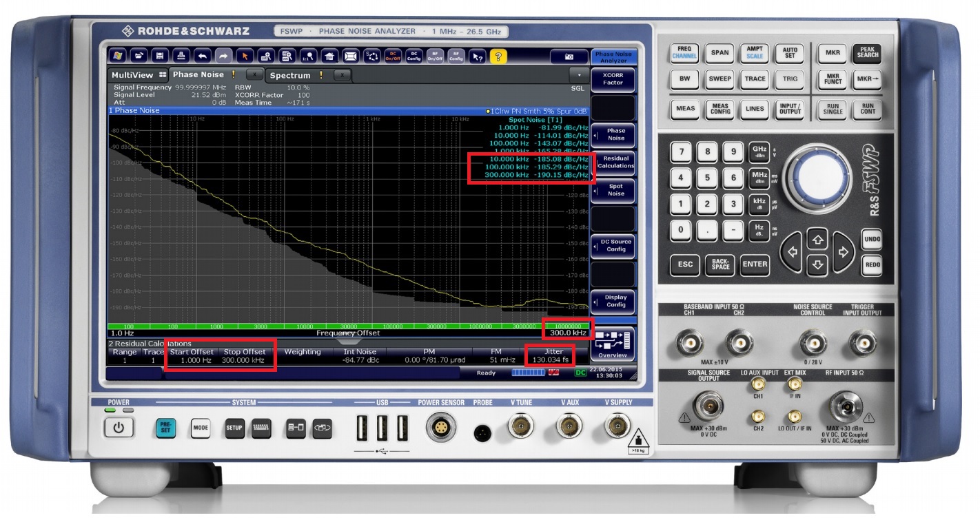Click the 1:1 zoom off icon
The height and width of the screenshot is (522, 980).
(309, 56)
